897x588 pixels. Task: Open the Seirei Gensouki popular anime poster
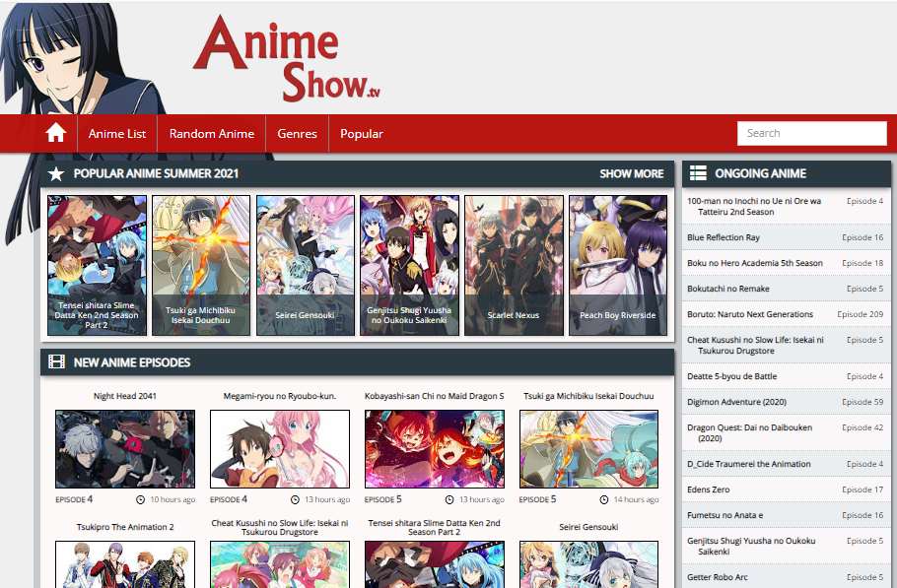click(x=305, y=265)
